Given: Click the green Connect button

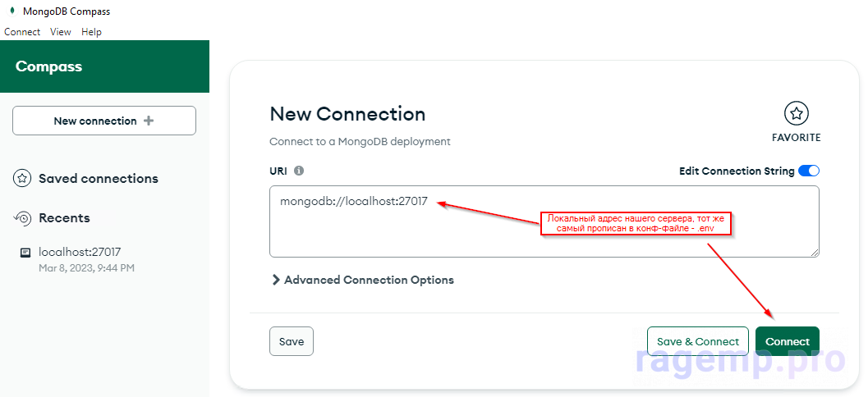Looking at the screenshot, I should point(788,341).
